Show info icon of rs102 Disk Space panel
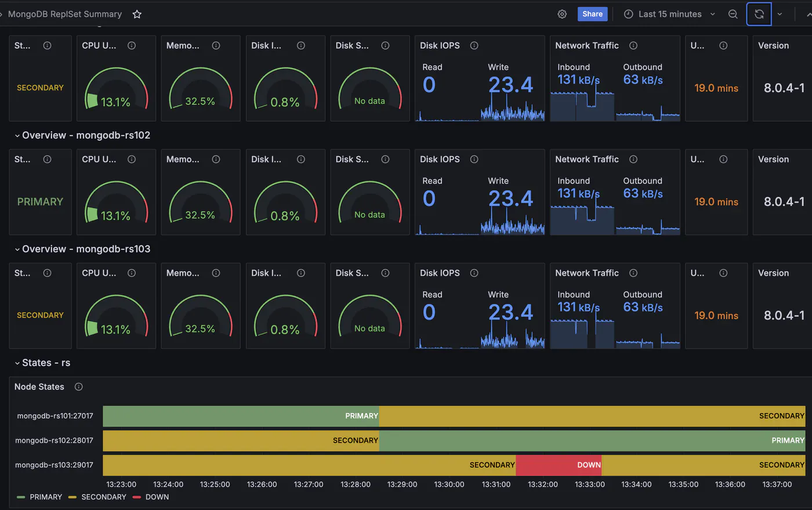Viewport: 812px width, 510px height. (385, 159)
